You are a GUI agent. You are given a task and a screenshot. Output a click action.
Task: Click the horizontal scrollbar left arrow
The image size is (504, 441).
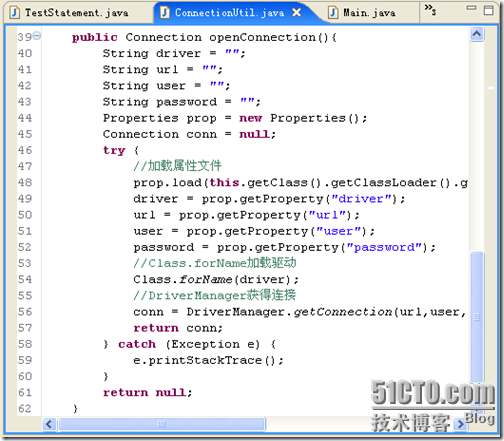tap(49, 424)
